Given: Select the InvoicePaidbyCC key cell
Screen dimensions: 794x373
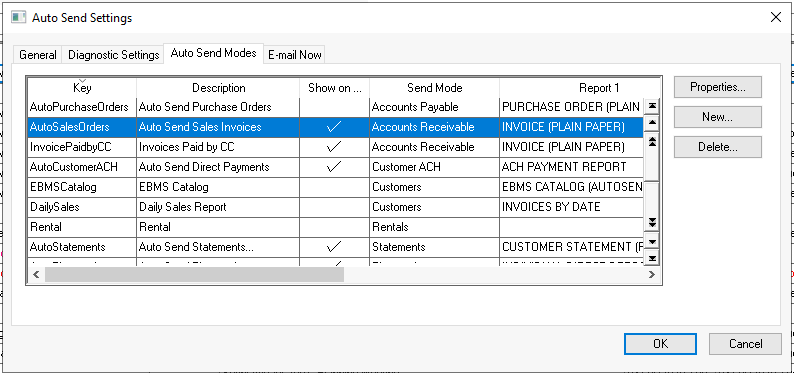Looking at the screenshot, I should [82, 147].
